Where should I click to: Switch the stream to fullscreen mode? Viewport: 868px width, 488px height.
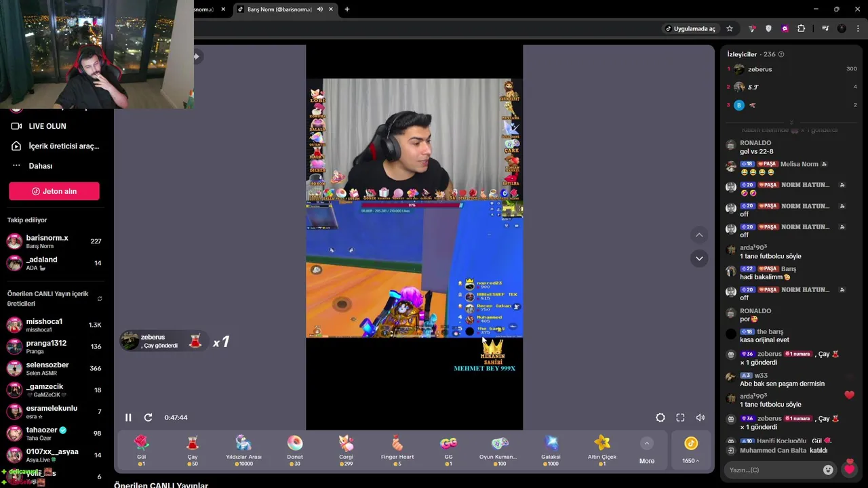click(x=680, y=418)
